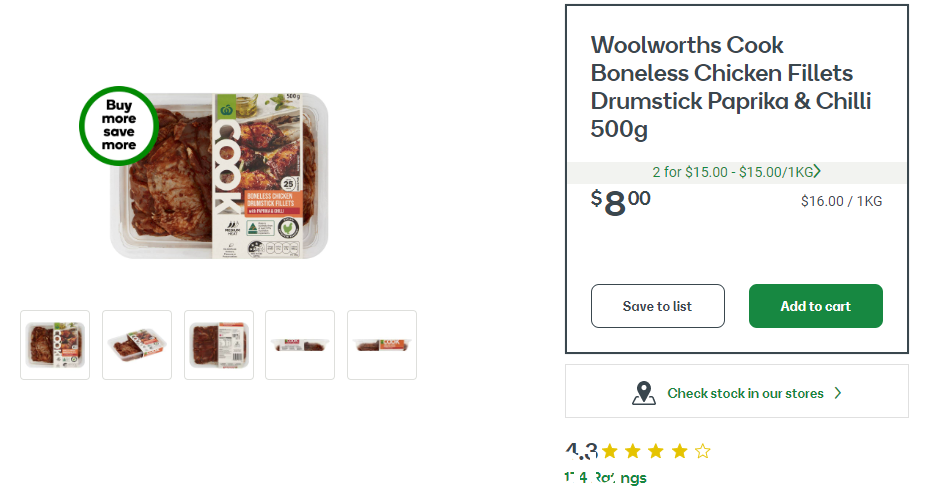
Task: Select the second angled-view product thumbnail
Action: coord(137,345)
